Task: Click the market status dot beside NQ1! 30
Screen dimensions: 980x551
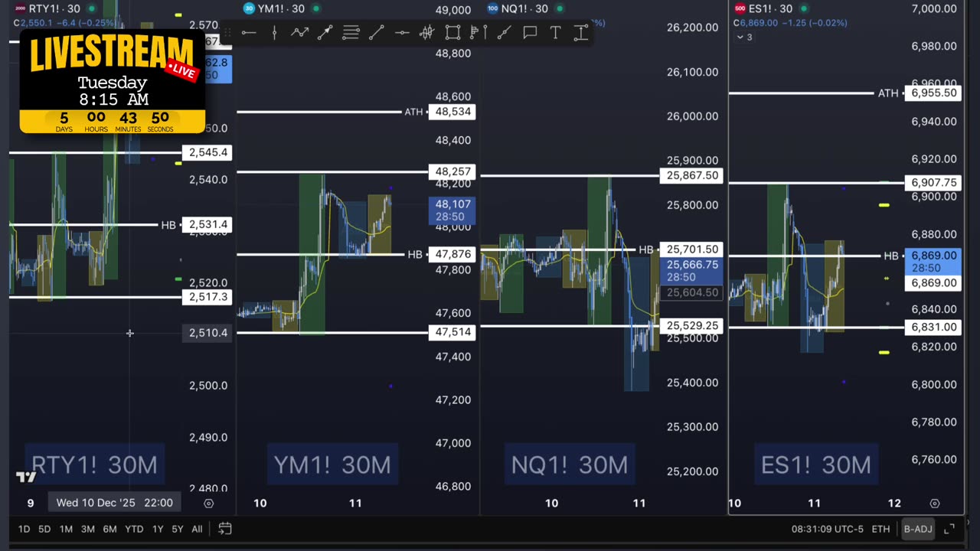Action: (560, 8)
